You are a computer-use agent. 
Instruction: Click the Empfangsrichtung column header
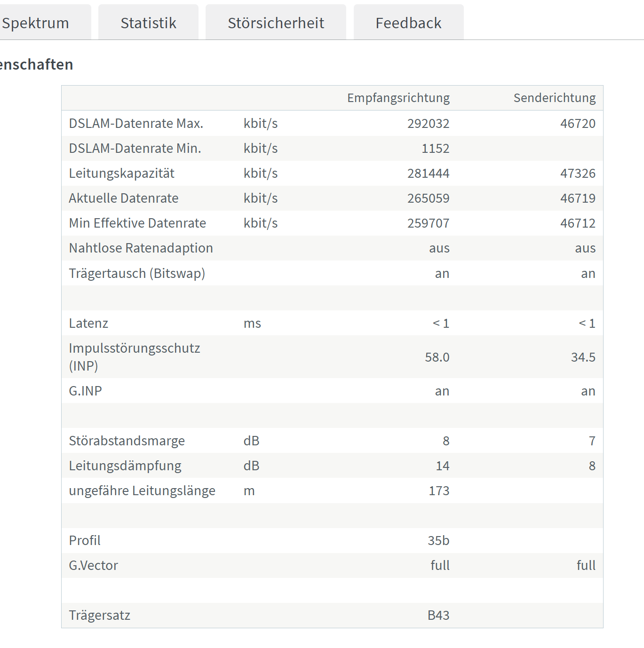pyautogui.click(x=398, y=98)
